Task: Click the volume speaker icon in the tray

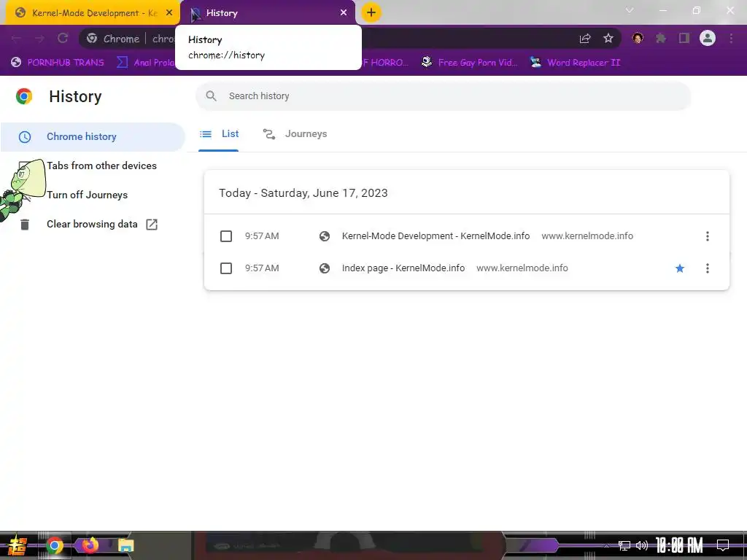Action: (x=642, y=545)
